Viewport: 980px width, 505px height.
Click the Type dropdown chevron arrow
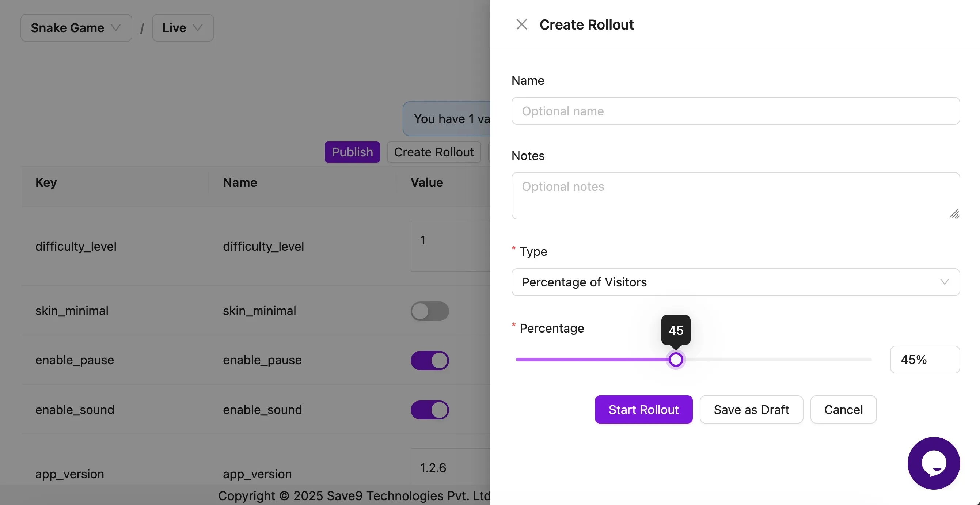click(x=944, y=282)
